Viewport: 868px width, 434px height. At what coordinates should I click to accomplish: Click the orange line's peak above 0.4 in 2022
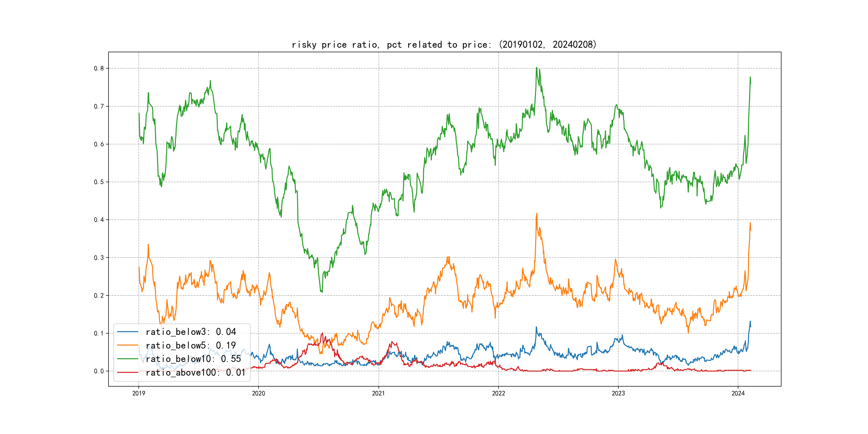coord(537,214)
